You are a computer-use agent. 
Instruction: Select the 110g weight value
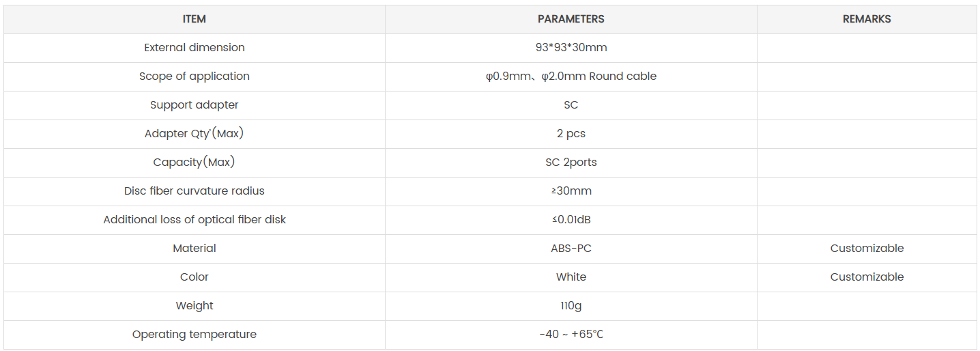pos(571,306)
